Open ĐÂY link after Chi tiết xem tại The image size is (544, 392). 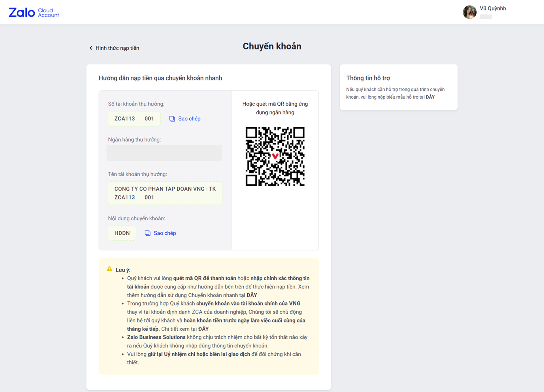point(203,329)
